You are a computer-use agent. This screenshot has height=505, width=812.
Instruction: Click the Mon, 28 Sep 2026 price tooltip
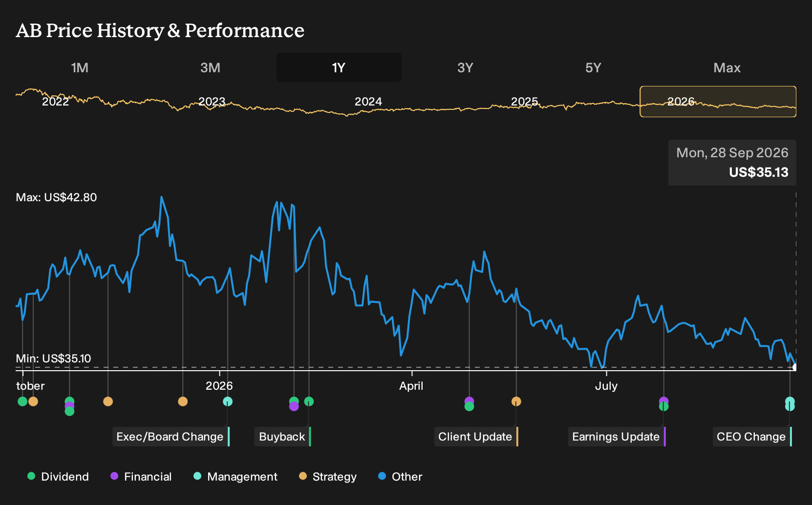click(732, 163)
